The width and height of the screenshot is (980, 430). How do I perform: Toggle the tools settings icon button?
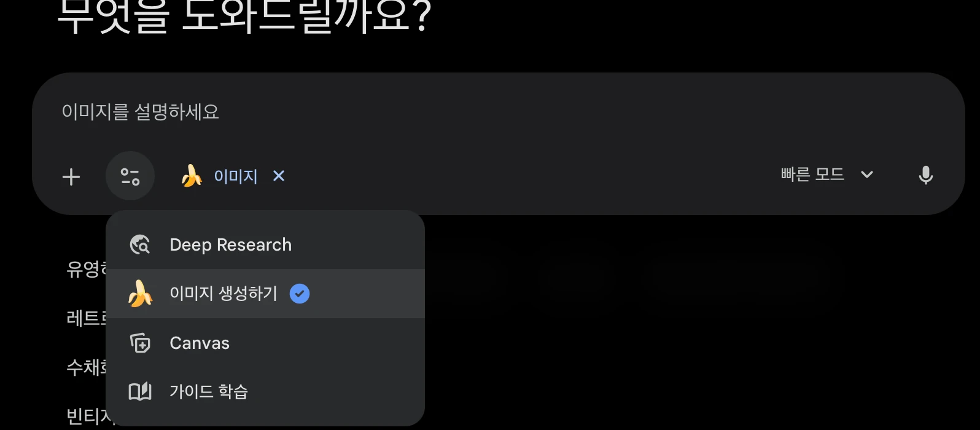pyautogui.click(x=130, y=176)
